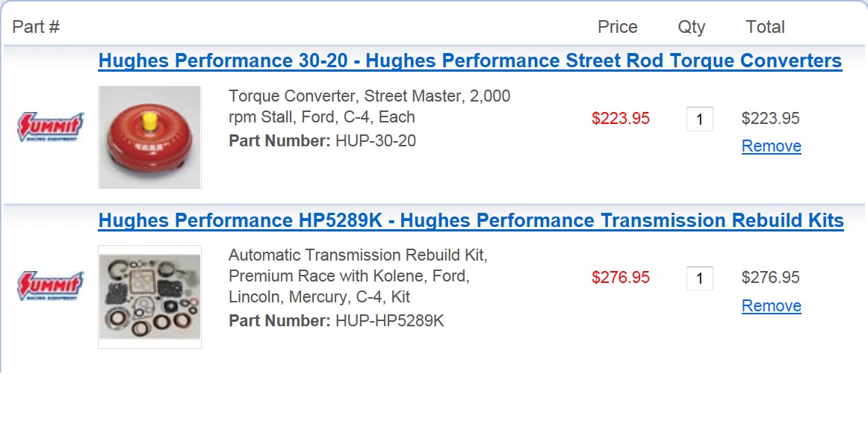Open the red torque converter product image
The height and width of the screenshot is (448, 868).
[x=149, y=137]
